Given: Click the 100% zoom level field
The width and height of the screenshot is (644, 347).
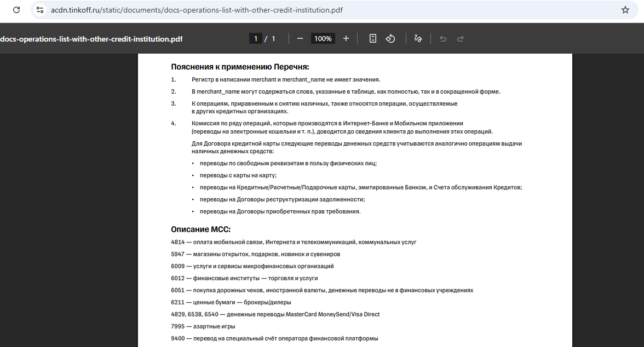Looking at the screenshot, I should click(323, 39).
